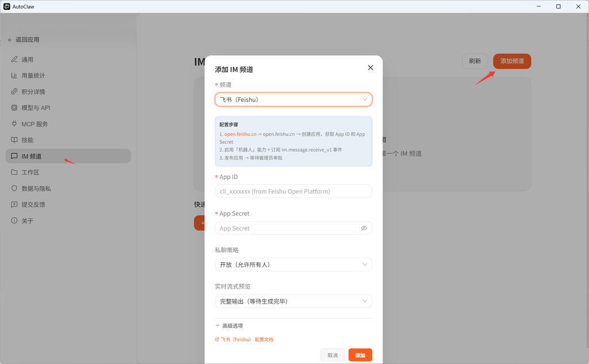
Task: Click the pencil icon next to 通用
Action: click(x=14, y=59)
